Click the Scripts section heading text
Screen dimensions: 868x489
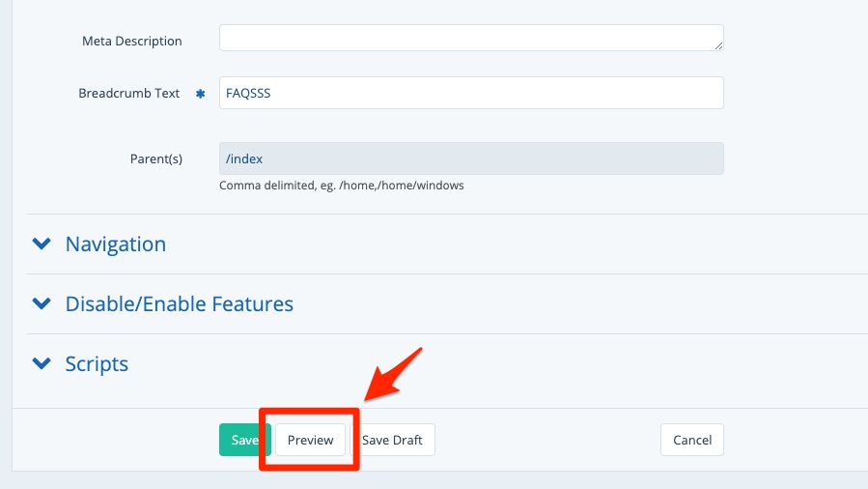click(x=97, y=364)
